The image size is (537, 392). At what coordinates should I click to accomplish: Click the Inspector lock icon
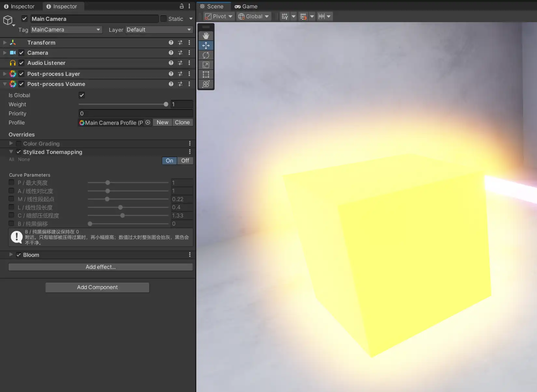pos(182,6)
